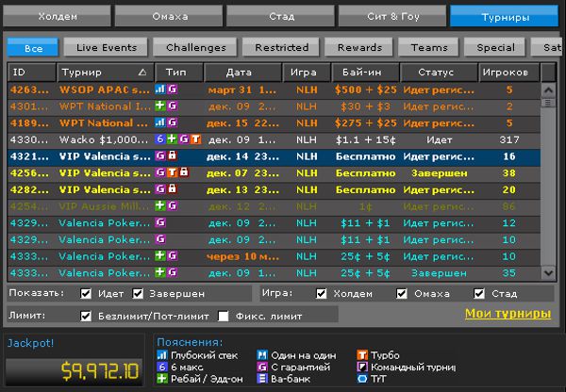This screenshot has height=392, width=566.
Task: Click the Deep stack legend icon
Action: coord(160,354)
